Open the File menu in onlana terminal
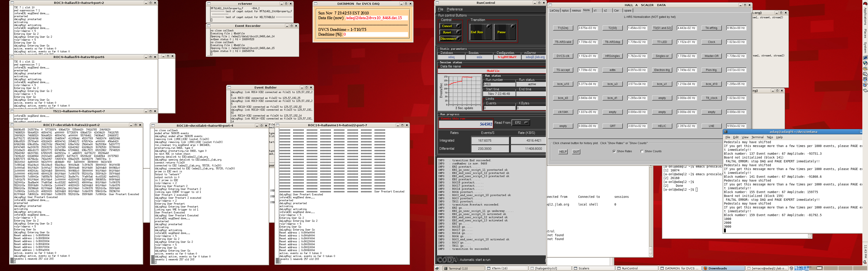 727,137
